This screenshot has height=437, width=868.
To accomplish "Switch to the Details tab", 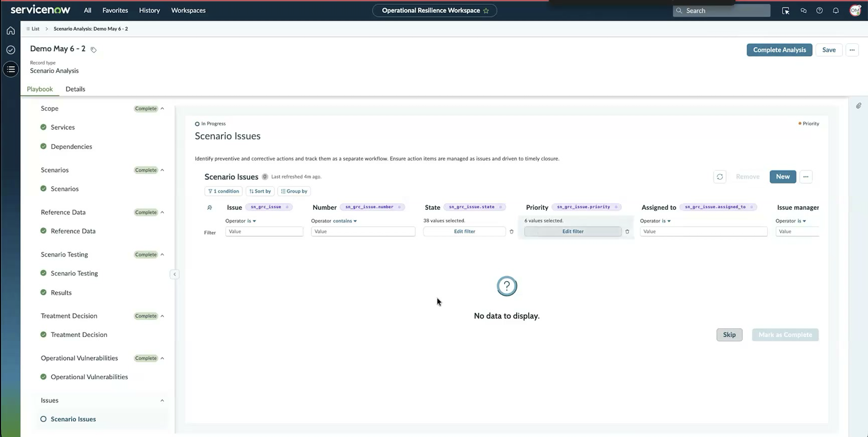I will [75, 89].
